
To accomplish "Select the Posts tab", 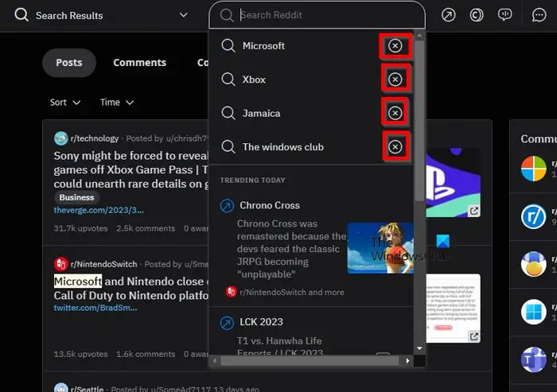I will click(69, 63).
